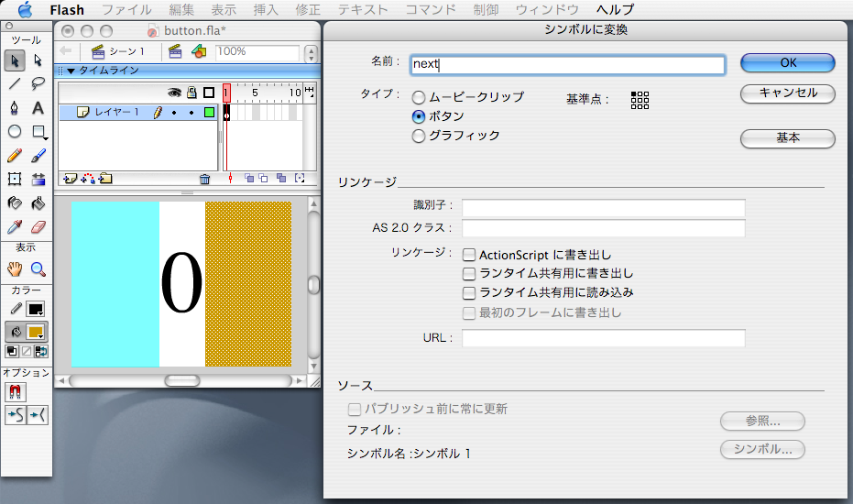Select the Eraser tool
853x504 pixels.
click(38, 226)
